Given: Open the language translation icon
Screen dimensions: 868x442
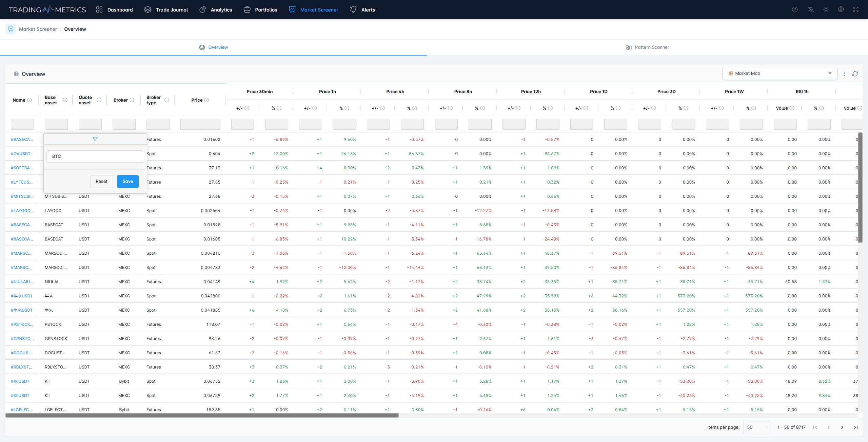Looking at the screenshot, I should (811, 9).
